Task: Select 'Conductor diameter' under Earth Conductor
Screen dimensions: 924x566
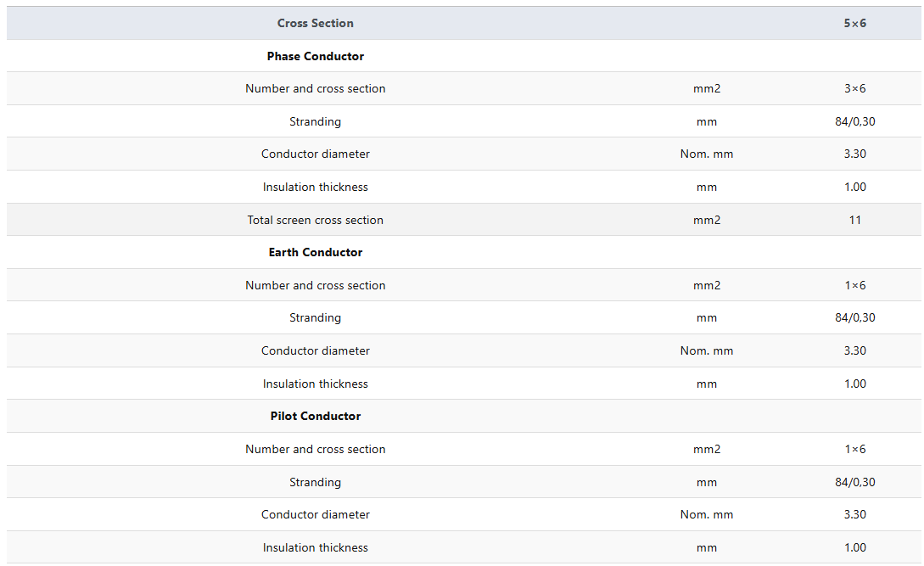Action: [316, 350]
